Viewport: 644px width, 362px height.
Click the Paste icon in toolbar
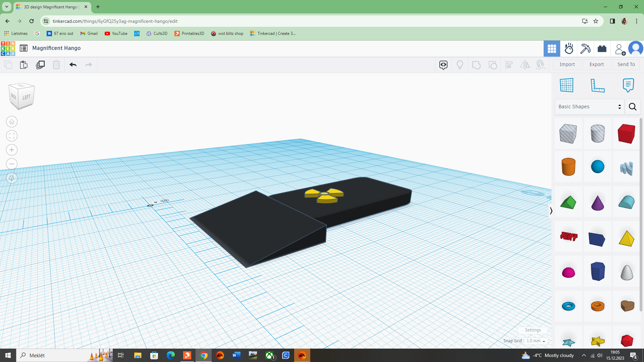(23, 65)
